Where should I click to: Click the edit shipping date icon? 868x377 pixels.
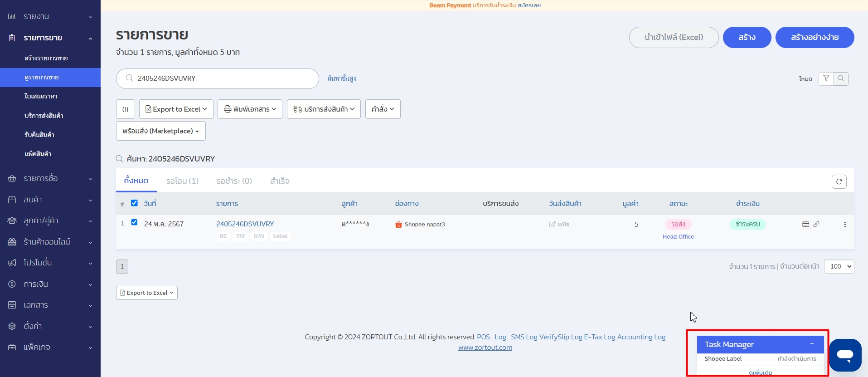click(552, 225)
